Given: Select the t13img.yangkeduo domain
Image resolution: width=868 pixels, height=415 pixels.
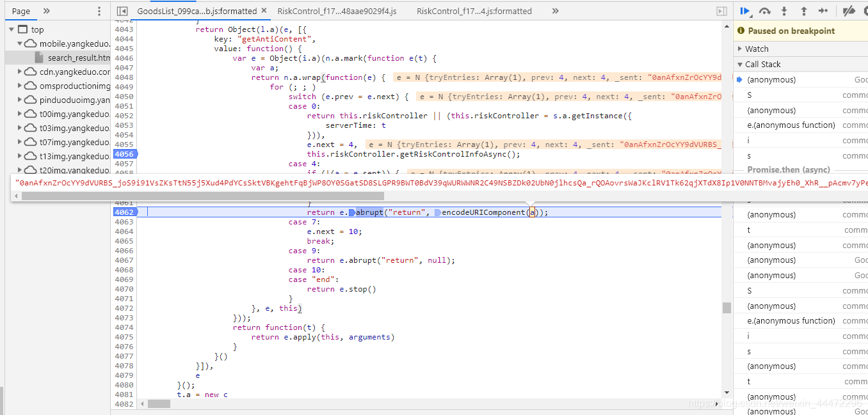Looking at the screenshot, I should 74,156.
